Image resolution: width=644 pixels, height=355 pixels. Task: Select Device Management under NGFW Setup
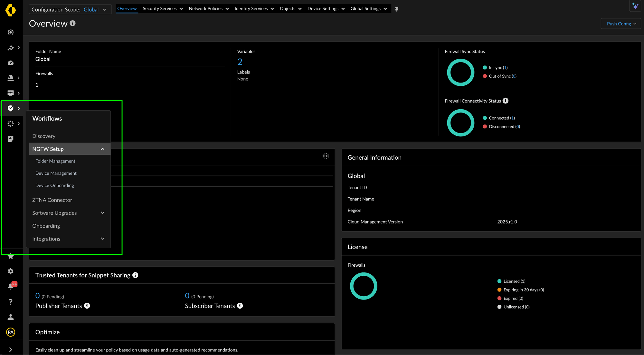(56, 173)
